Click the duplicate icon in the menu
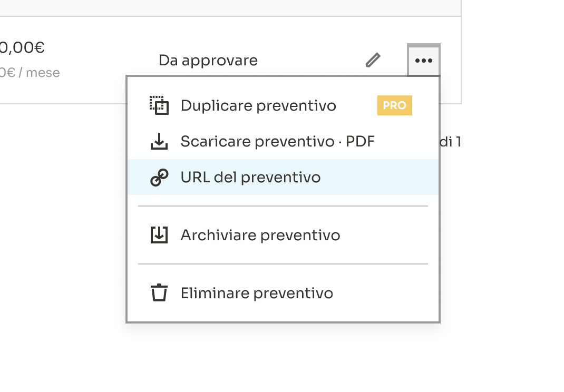564x392 pixels. click(x=159, y=105)
